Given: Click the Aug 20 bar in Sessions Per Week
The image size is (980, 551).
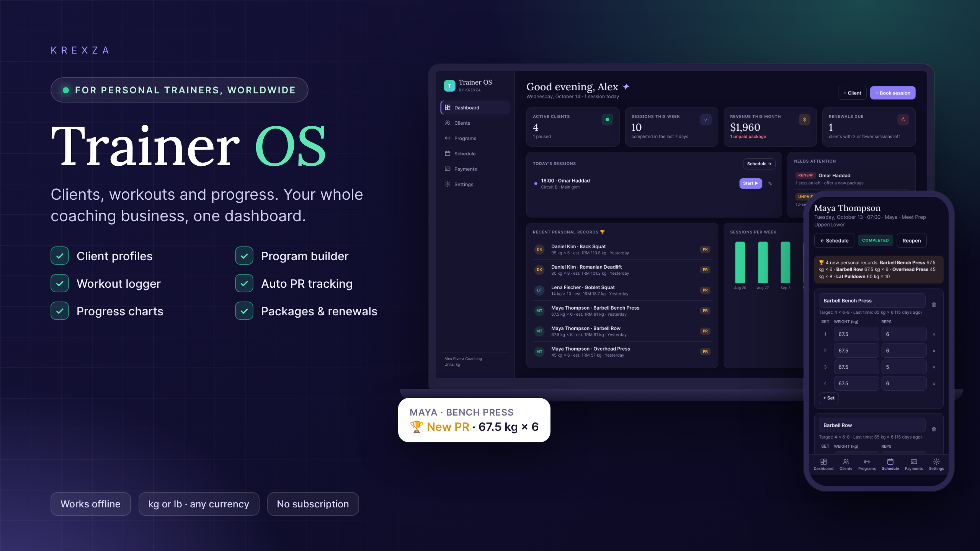Looking at the screenshot, I should pyautogui.click(x=740, y=262).
